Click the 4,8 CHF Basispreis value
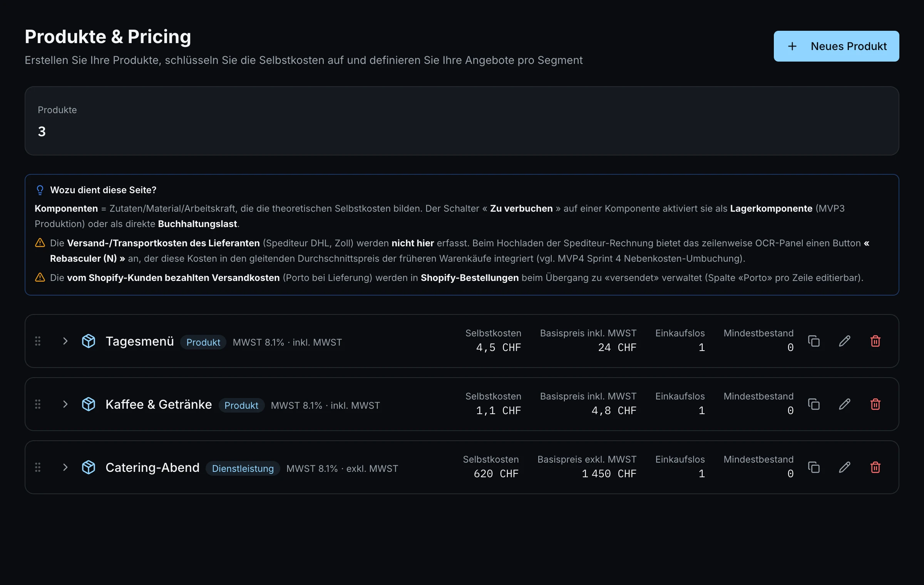Viewport: 924px width, 585px height. coord(614,411)
